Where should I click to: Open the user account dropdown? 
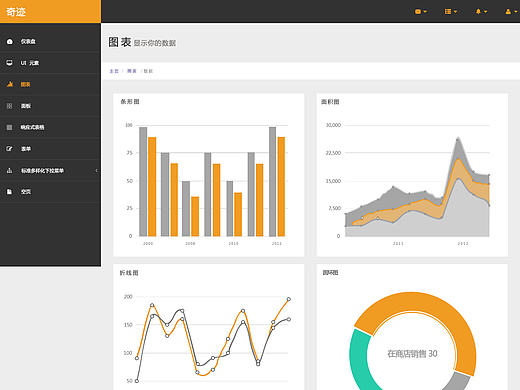coord(511,12)
